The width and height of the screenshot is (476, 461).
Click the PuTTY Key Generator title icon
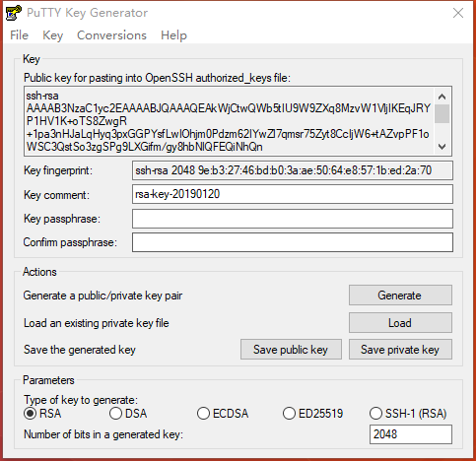pos(14,13)
